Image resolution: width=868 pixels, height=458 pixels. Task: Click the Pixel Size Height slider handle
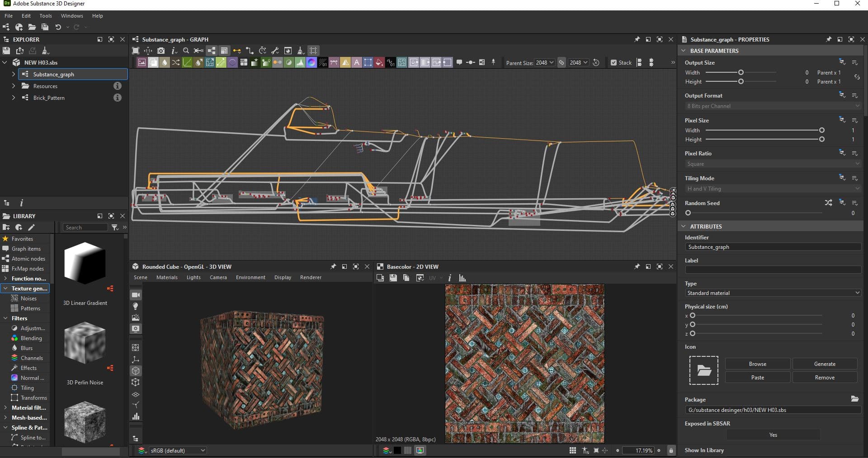coord(821,139)
